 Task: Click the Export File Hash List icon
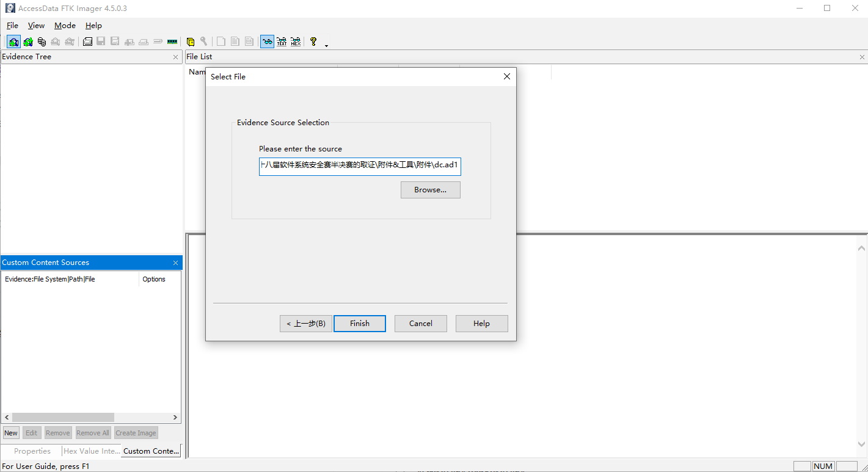[235, 42]
